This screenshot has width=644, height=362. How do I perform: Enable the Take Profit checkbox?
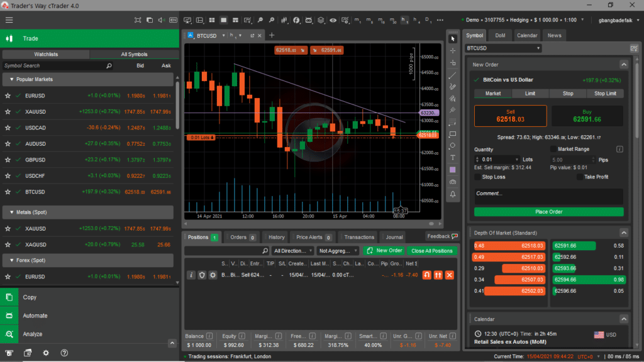pyautogui.click(x=580, y=177)
